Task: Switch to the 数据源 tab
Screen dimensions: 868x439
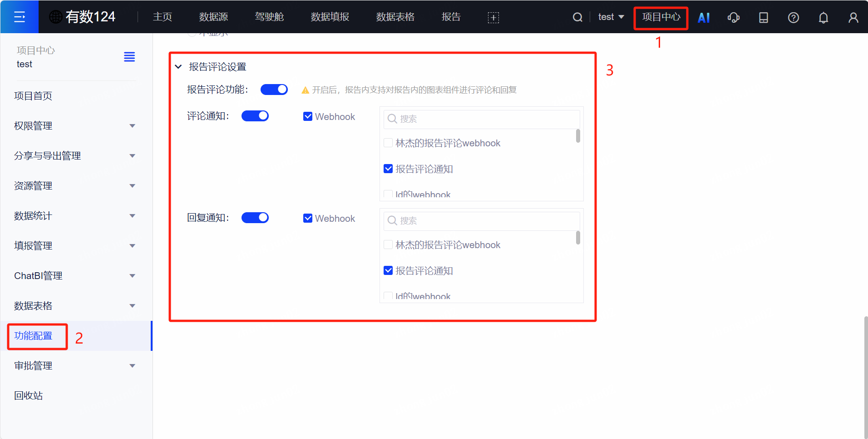Action: (213, 17)
